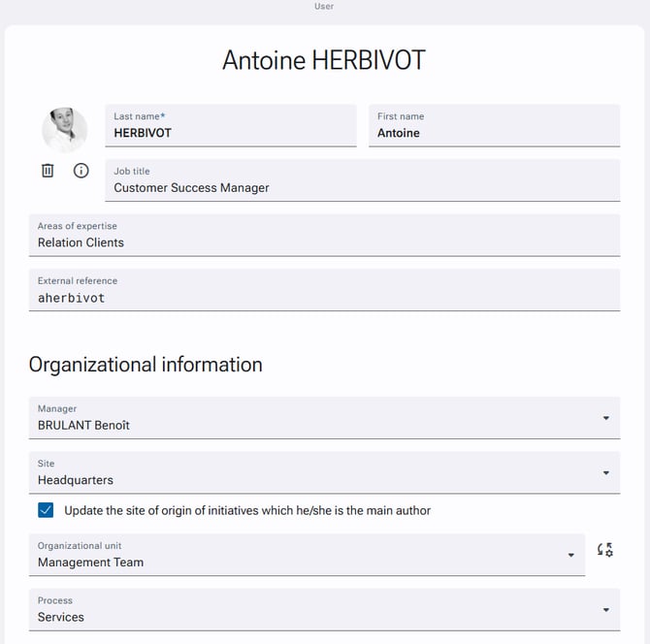650x644 pixels.
Task: Focus the First name field with Antoine
Action: click(x=494, y=125)
